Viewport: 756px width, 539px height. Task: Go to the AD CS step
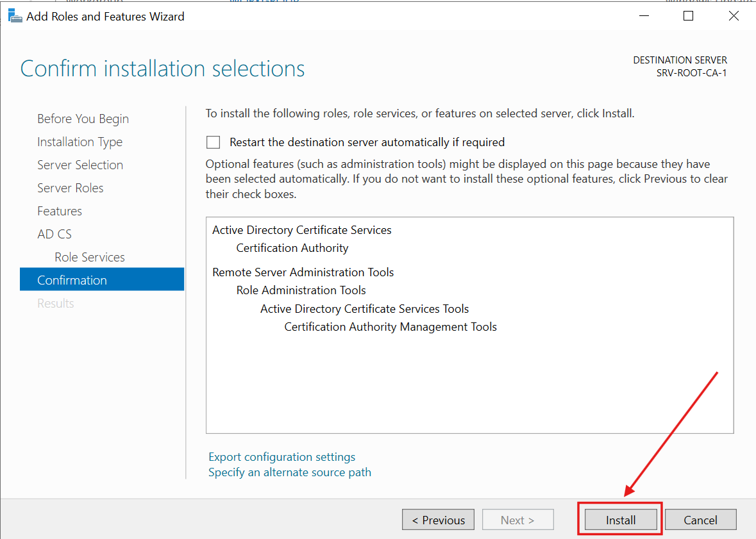pyautogui.click(x=55, y=234)
